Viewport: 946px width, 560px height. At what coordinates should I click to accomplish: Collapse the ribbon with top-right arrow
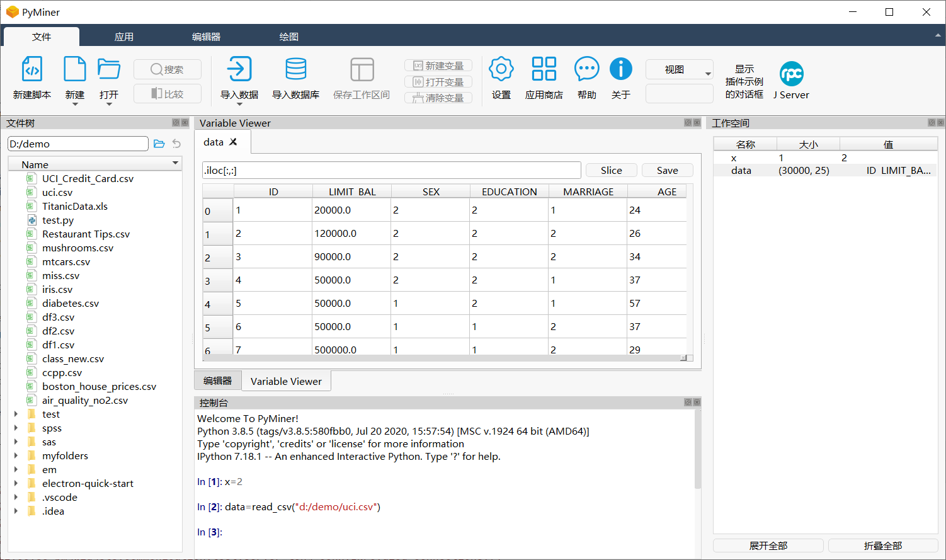pos(938,36)
